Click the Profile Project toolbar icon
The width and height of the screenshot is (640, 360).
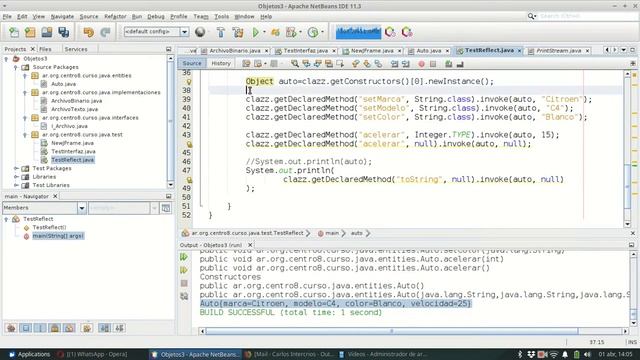[313, 32]
